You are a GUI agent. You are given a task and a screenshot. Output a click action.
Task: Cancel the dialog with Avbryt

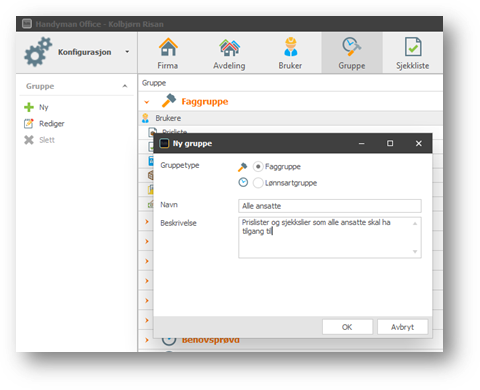point(402,327)
